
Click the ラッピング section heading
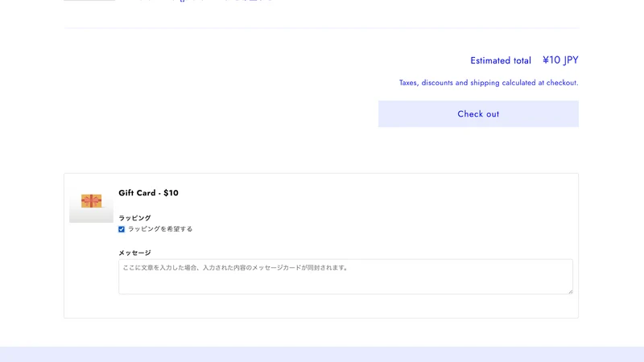click(134, 218)
